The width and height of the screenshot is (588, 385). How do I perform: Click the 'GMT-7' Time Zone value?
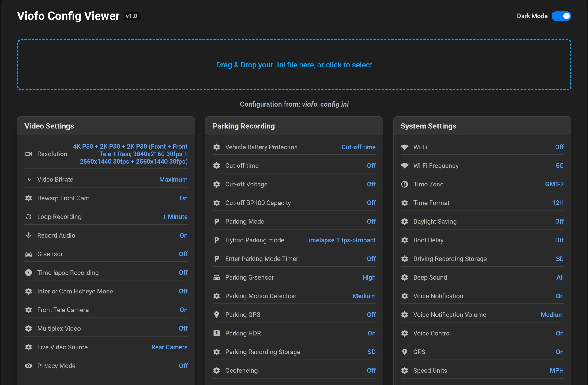pyautogui.click(x=554, y=184)
